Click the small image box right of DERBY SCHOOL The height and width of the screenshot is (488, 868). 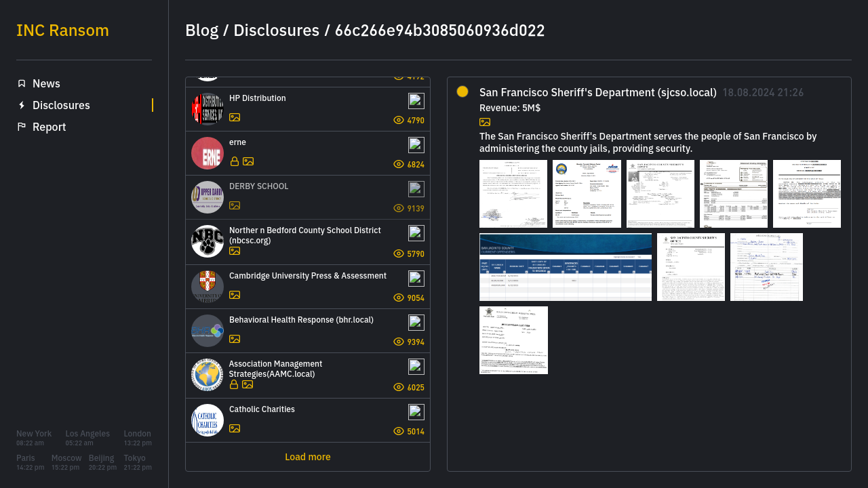point(416,189)
